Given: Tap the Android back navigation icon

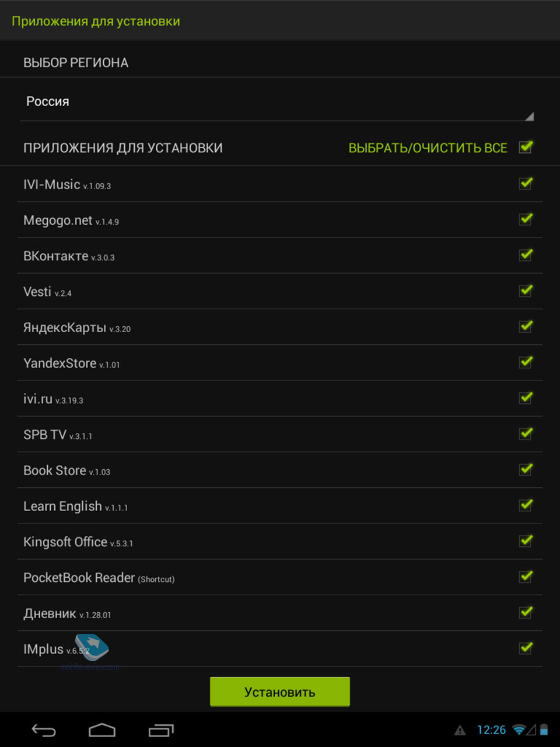Looking at the screenshot, I should click(x=44, y=730).
